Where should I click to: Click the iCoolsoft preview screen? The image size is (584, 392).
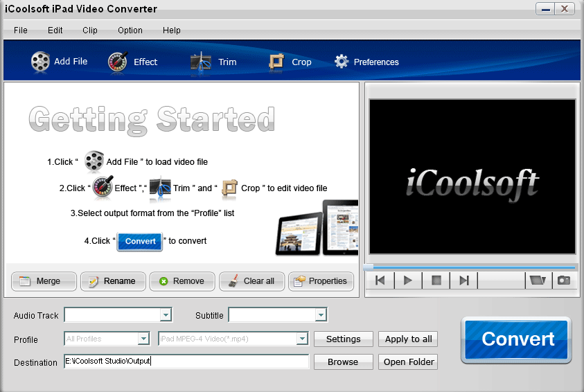click(x=472, y=177)
